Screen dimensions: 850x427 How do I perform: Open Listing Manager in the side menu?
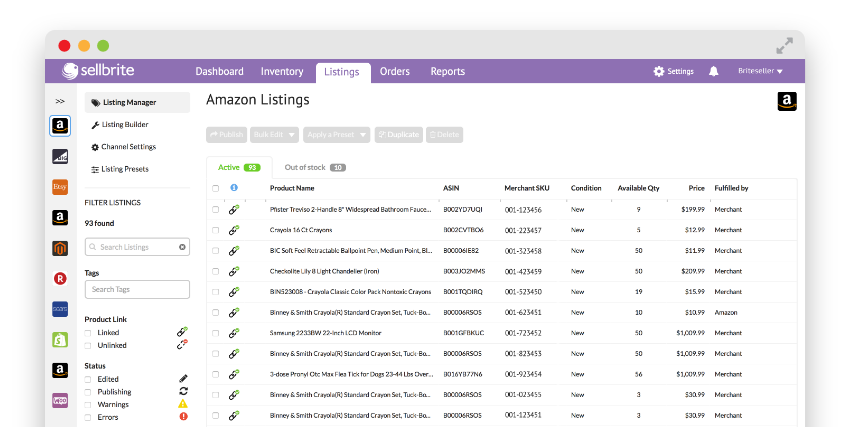click(x=137, y=102)
